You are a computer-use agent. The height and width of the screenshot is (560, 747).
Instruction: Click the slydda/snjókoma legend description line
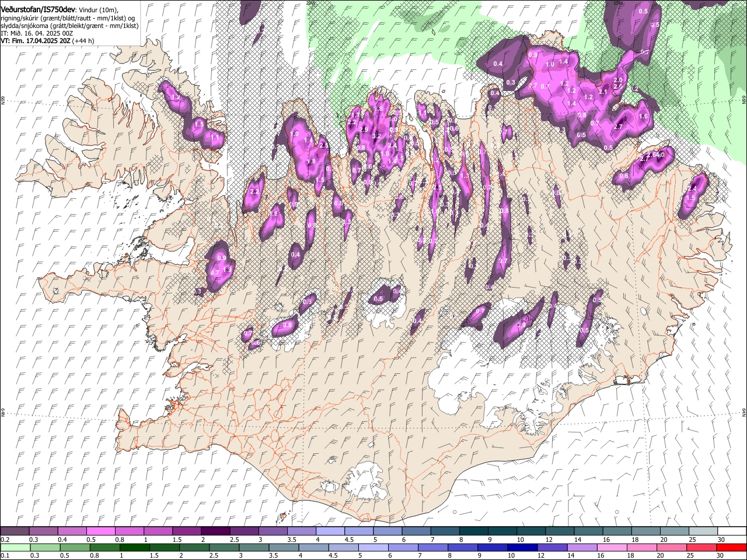pyautogui.click(x=69, y=26)
